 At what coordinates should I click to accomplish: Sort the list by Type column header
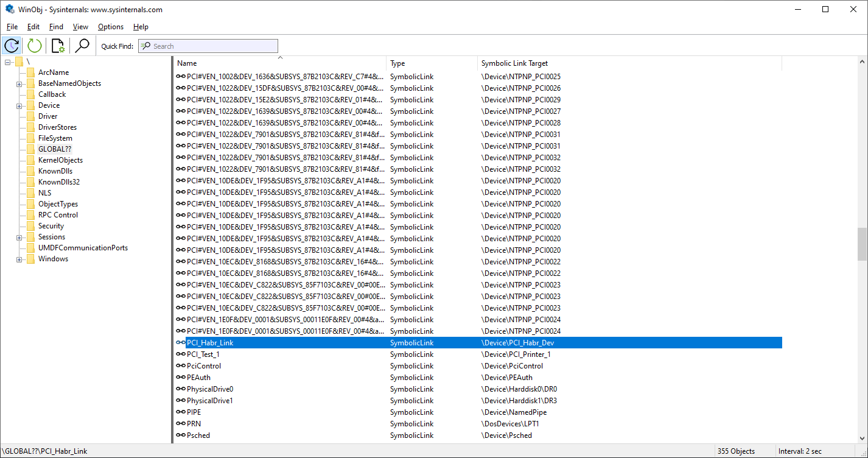pyautogui.click(x=432, y=63)
